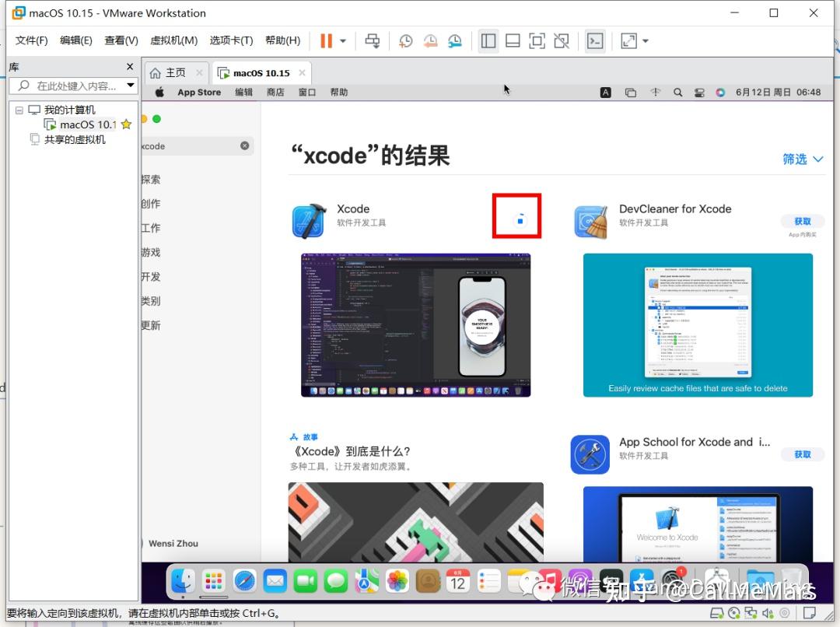Send Ctrl+Alt+Del to the virtual machine
Image resolution: width=840 pixels, height=627 pixels.
tap(373, 40)
